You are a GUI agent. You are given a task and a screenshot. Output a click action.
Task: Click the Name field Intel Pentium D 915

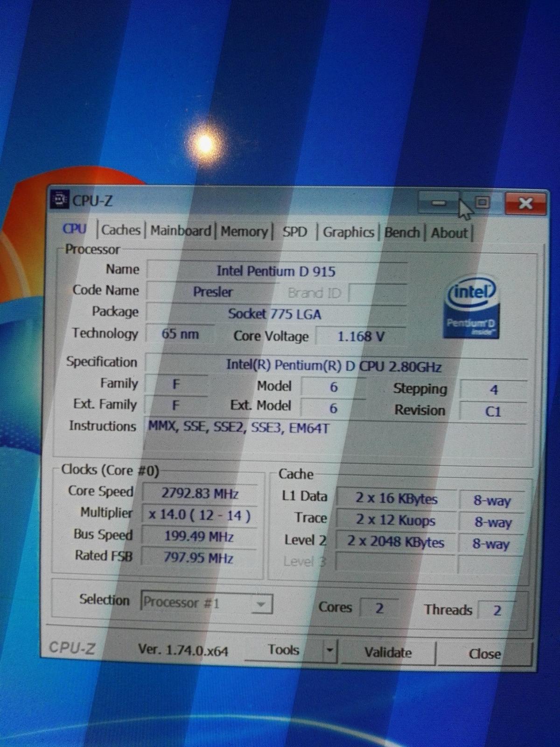click(276, 271)
